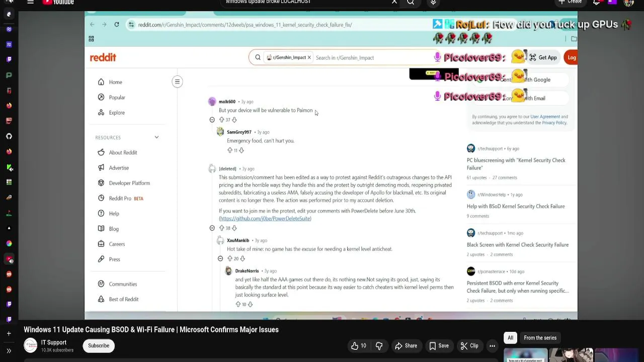Viewport: 644px width, 362px height.
Task: Open the browser apps grid icon
Action: point(91,39)
